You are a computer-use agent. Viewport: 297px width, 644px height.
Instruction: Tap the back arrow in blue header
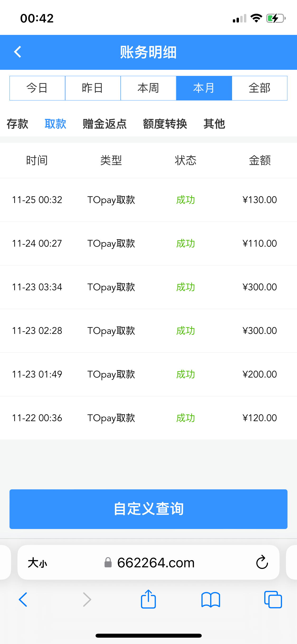[18, 52]
